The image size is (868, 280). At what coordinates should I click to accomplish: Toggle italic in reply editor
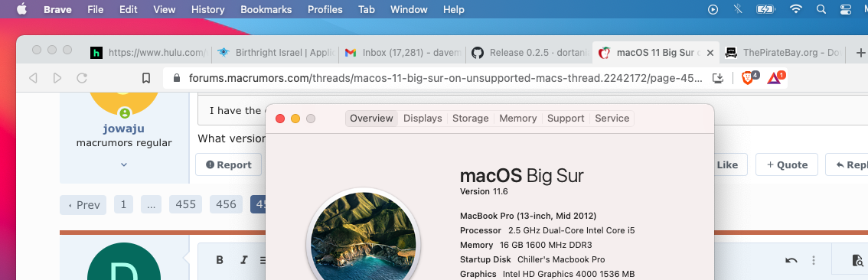click(x=243, y=260)
